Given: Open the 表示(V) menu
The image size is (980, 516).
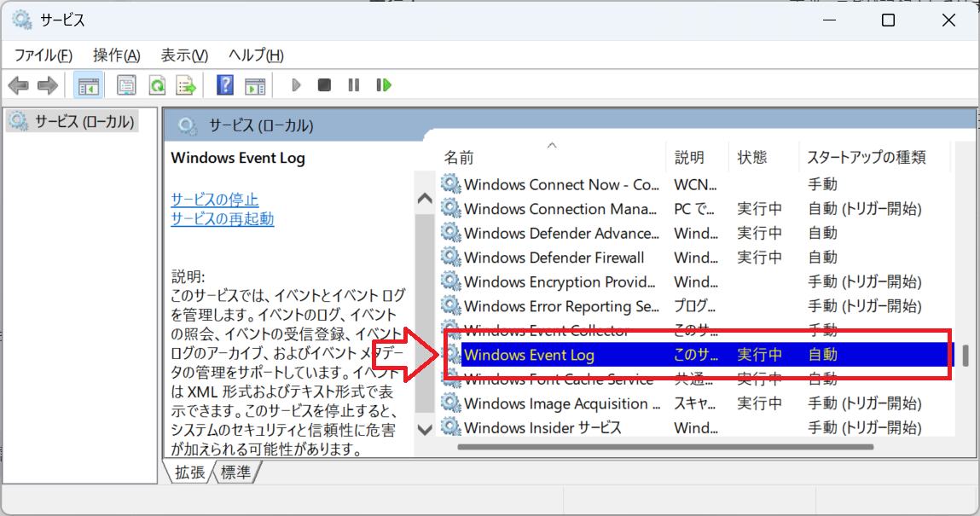Looking at the screenshot, I should [x=184, y=55].
